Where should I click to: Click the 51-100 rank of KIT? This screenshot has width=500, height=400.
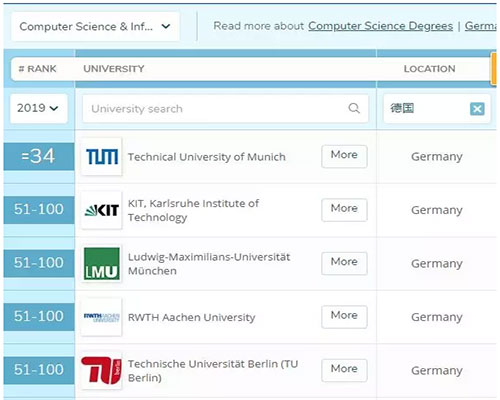tap(39, 210)
